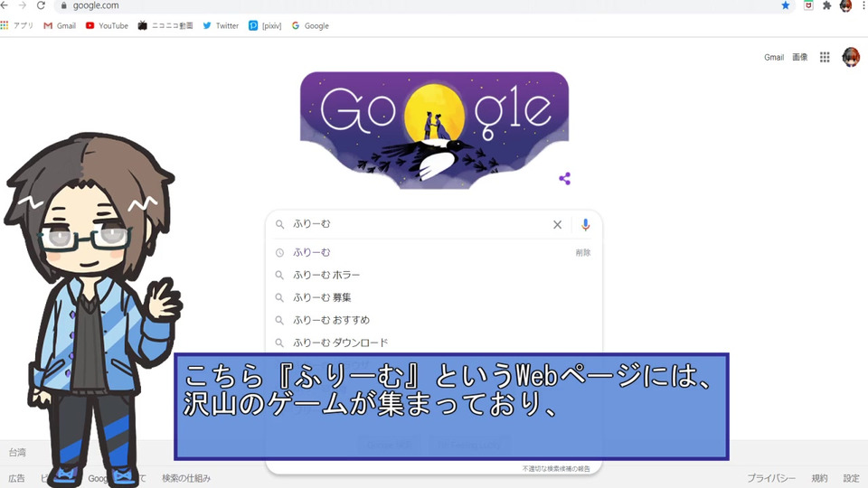This screenshot has height=488, width=868.
Task: Clear the search text with X icon
Action: point(558,224)
